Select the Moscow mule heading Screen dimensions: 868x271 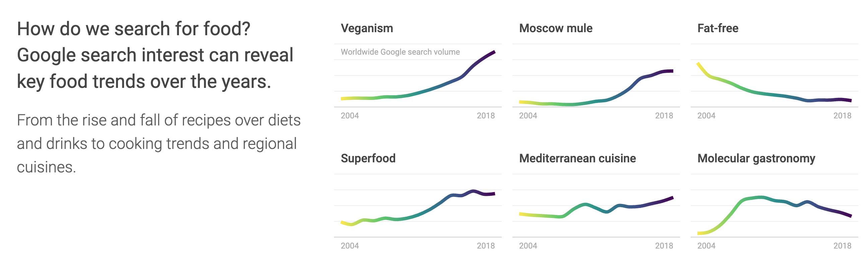[x=556, y=28]
